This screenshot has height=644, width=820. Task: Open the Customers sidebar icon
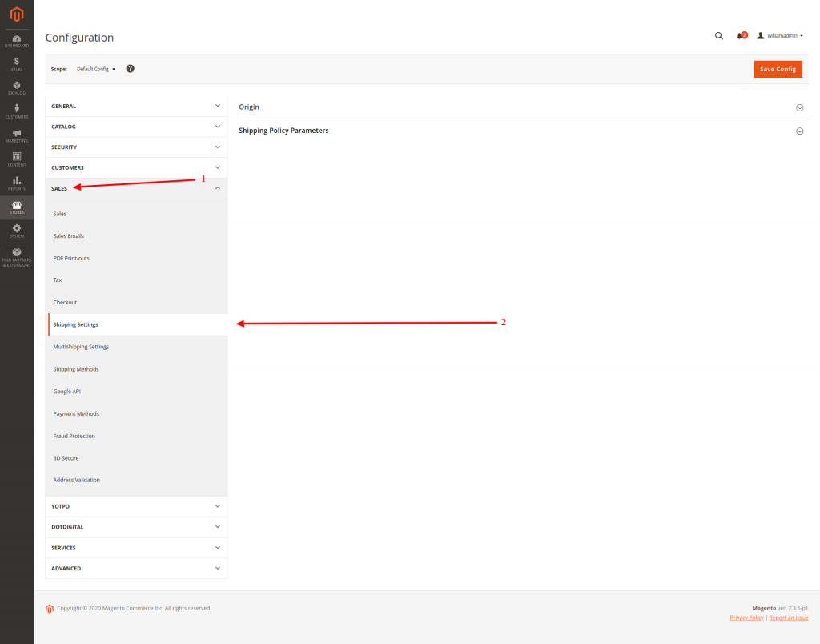point(17,111)
